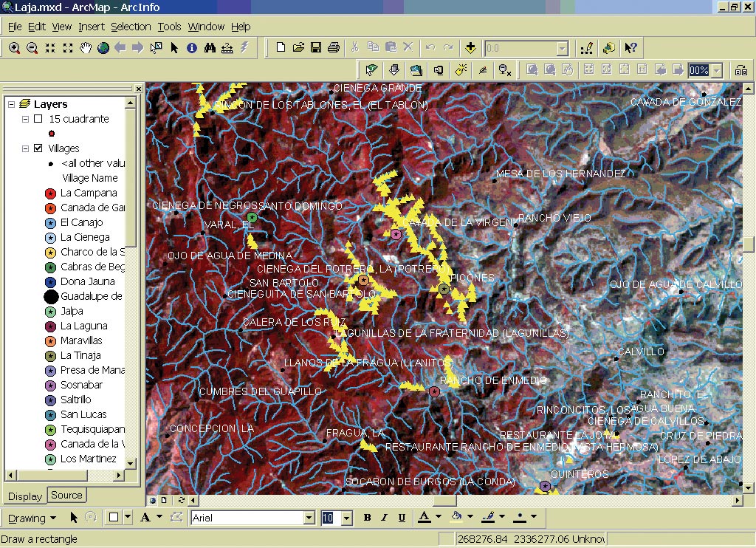Click Select Elements arrow in Drawing toolbar
Image resolution: width=756 pixels, height=548 pixels.
tap(74, 518)
